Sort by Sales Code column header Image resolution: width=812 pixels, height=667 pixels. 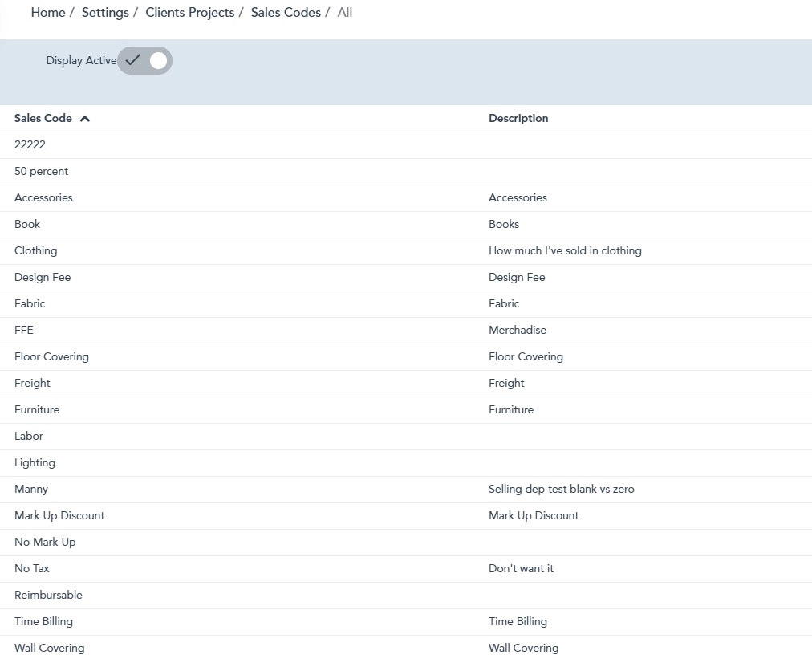coord(43,118)
